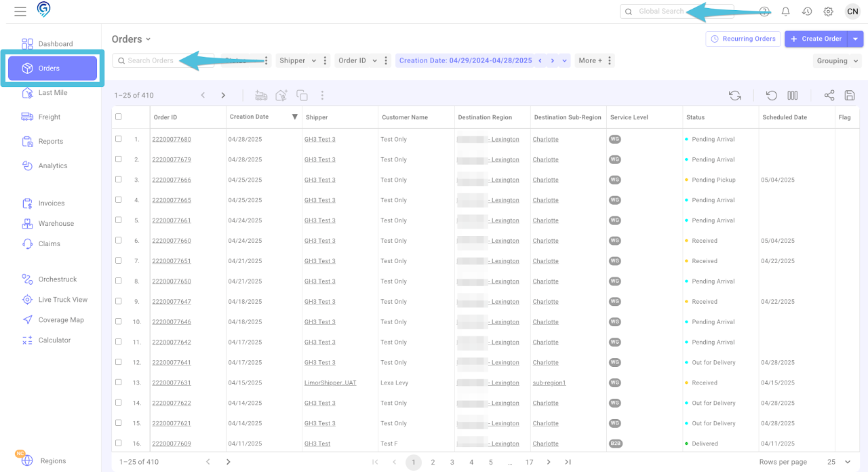
Task: Open the recent history clock icon
Action: 807,12
